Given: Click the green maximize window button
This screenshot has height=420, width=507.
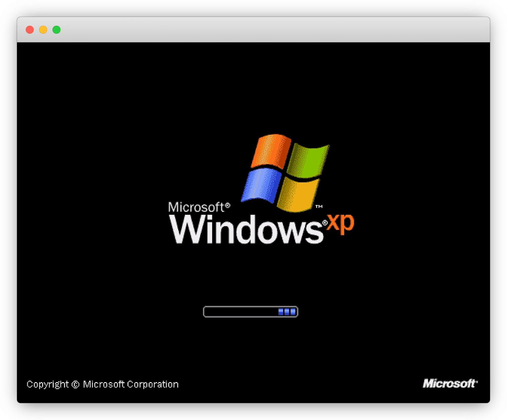Looking at the screenshot, I should pyautogui.click(x=56, y=30).
